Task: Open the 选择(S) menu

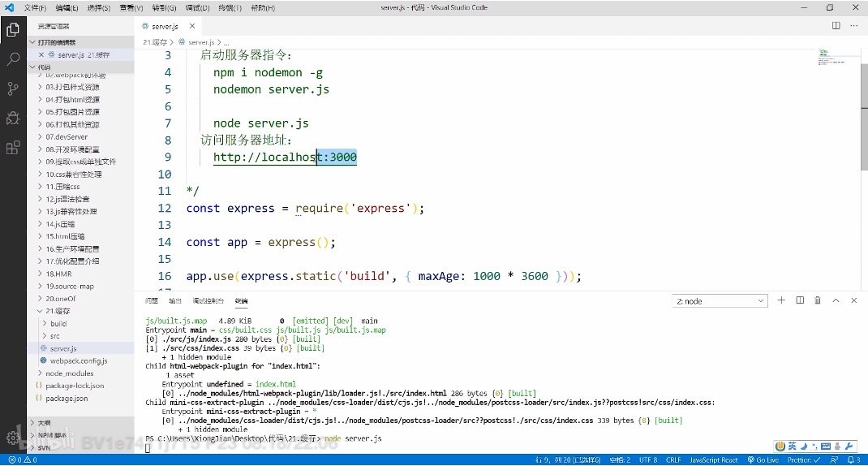Action: (x=98, y=8)
